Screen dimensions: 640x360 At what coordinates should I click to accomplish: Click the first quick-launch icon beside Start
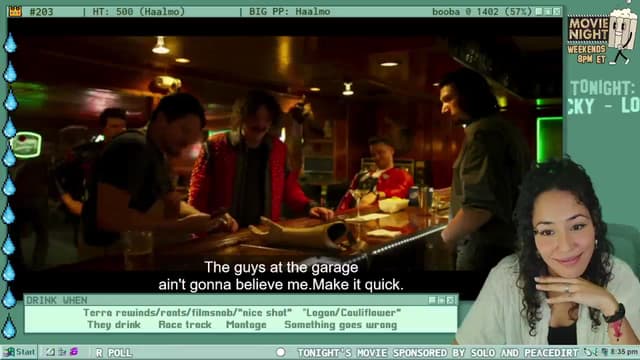pyautogui.click(x=50, y=352)
